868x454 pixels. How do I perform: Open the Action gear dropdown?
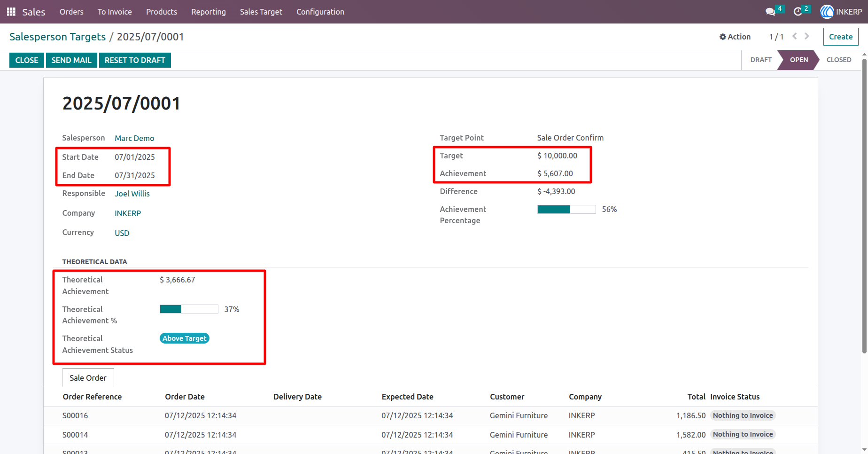tap(735, 37)
